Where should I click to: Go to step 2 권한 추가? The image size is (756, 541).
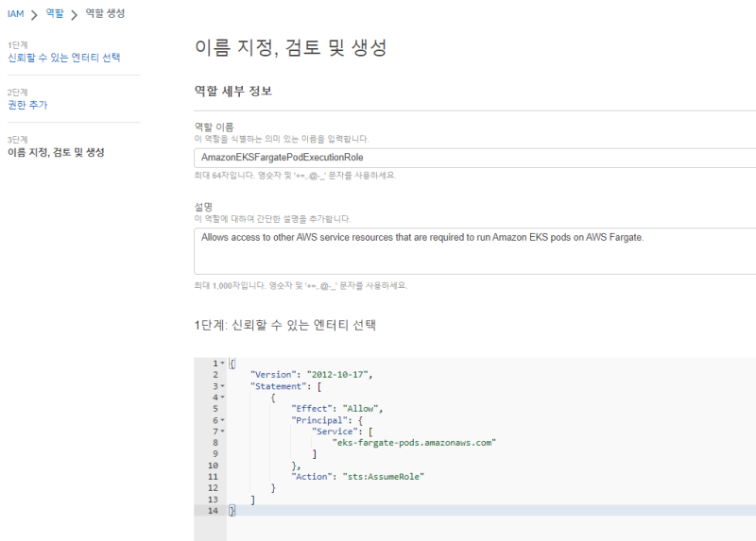click(27, 105)
